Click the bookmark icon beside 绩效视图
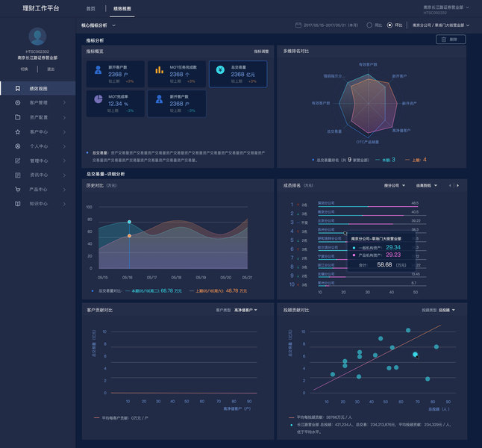The image size is (482, 448). pyautogui.click(x=17, y=89)
